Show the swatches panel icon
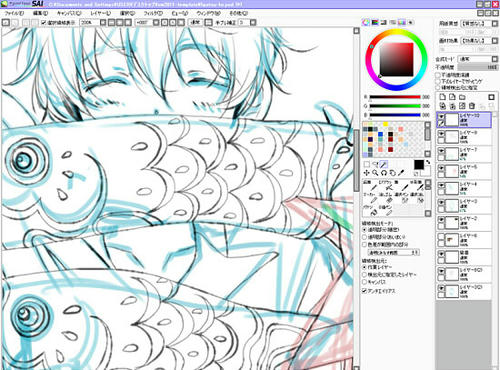Viewport: 500px width, 370px height. (x=402, y=23)
